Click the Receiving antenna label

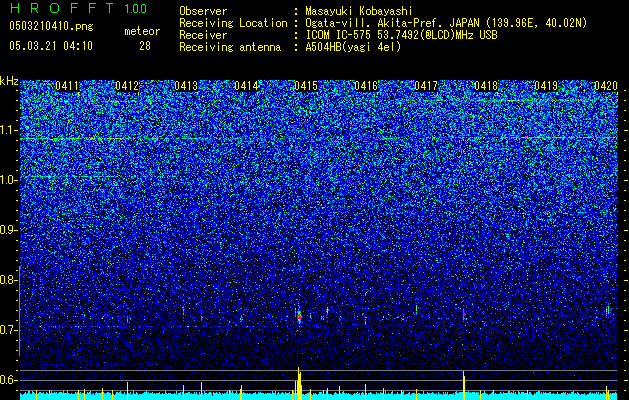tap(230, 47)
